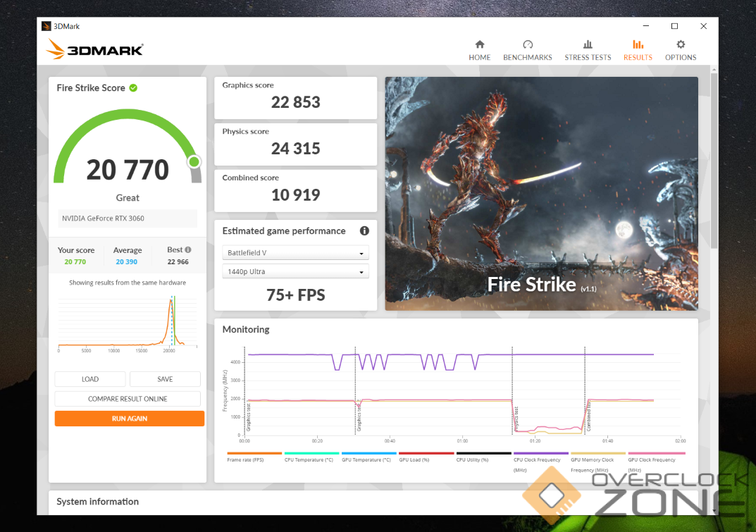Screen dimensions: 756x532
Task: Click the OPTIONS tab label
Action: pyautogui.click(x=681, y=57)
